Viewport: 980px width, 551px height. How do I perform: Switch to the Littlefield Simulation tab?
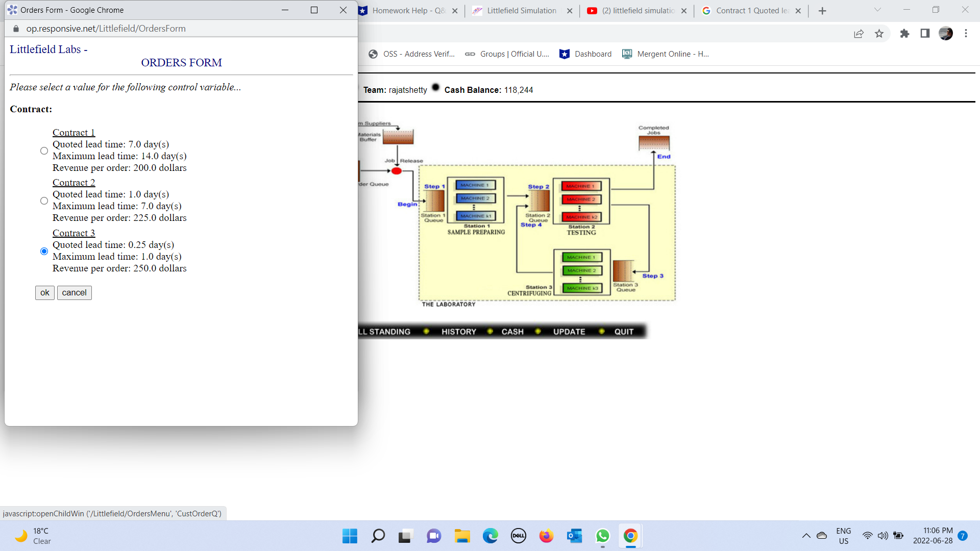[x=521, y=11]
